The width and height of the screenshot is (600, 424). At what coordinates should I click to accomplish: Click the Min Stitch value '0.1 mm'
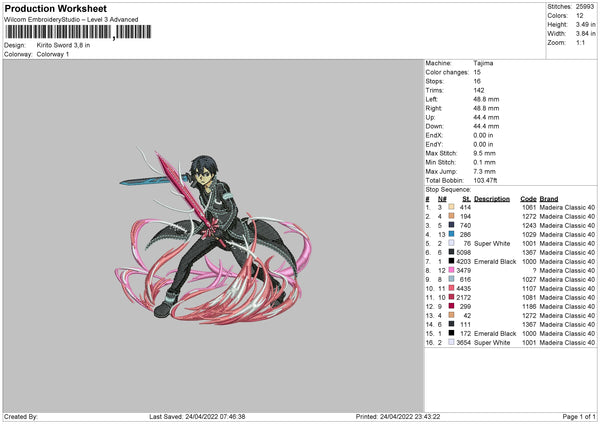pyautogui.click(x=484, y=162)
